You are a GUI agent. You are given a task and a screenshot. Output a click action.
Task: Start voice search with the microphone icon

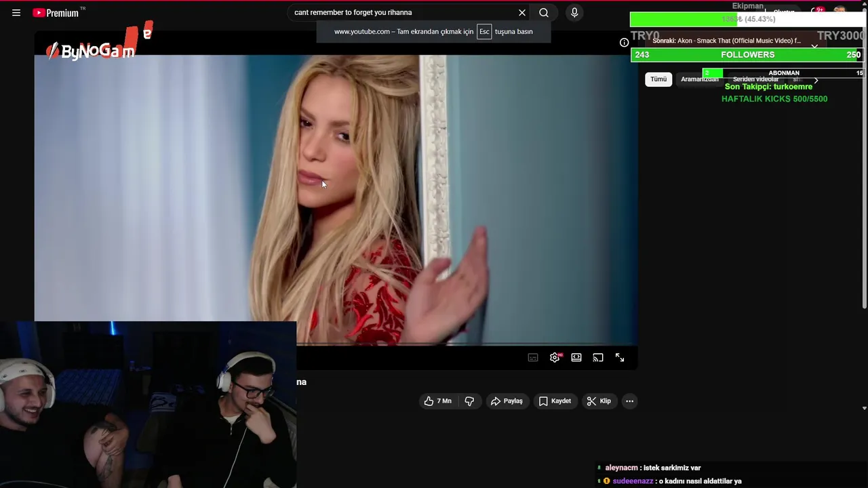tap(574, 12)
